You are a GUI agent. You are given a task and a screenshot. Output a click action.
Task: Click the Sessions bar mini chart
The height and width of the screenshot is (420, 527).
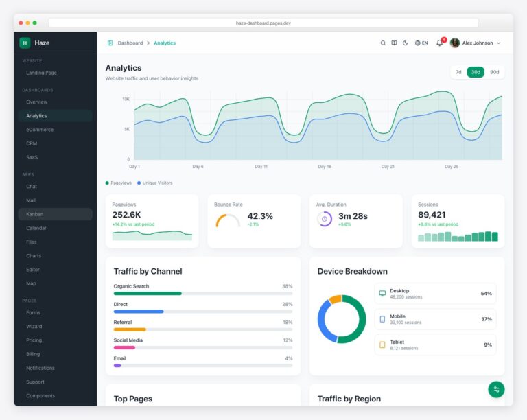(x=458, y=236)
